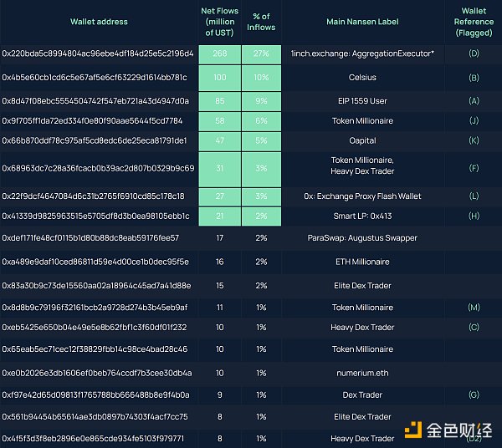Select wallet address starting 0x22f9dcf4647084

point(93,196)
